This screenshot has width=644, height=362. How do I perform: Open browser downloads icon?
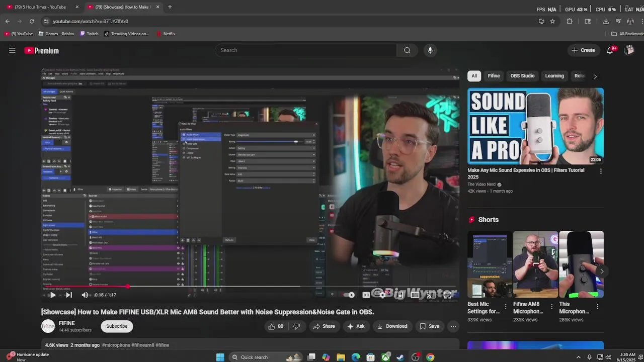point(606,21)
